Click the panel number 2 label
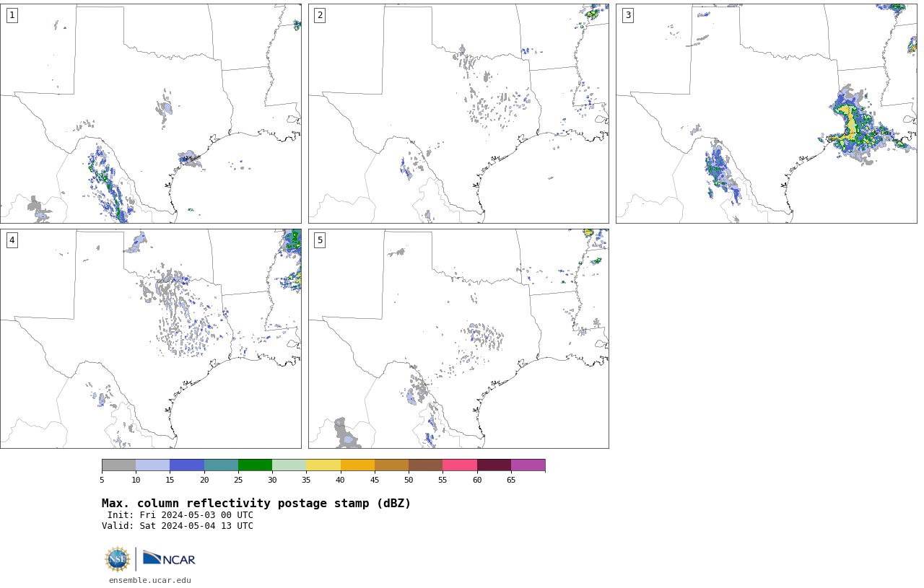 (320, 15)
